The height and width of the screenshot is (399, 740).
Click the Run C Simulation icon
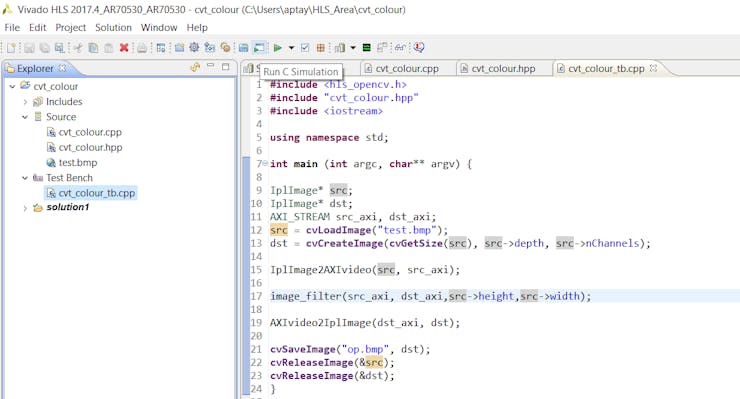click(x=259, y=48)
